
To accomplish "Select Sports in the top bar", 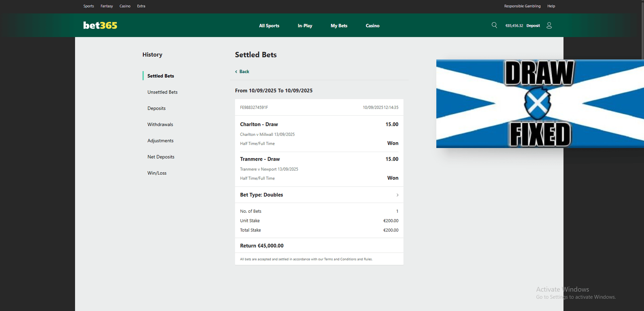I will [x=88, y=6].
